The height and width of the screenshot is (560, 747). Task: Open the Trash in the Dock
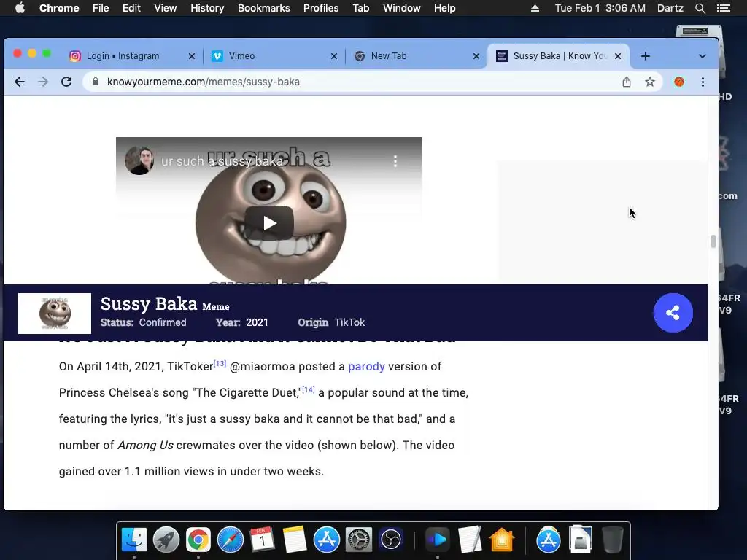coord(612,540)
